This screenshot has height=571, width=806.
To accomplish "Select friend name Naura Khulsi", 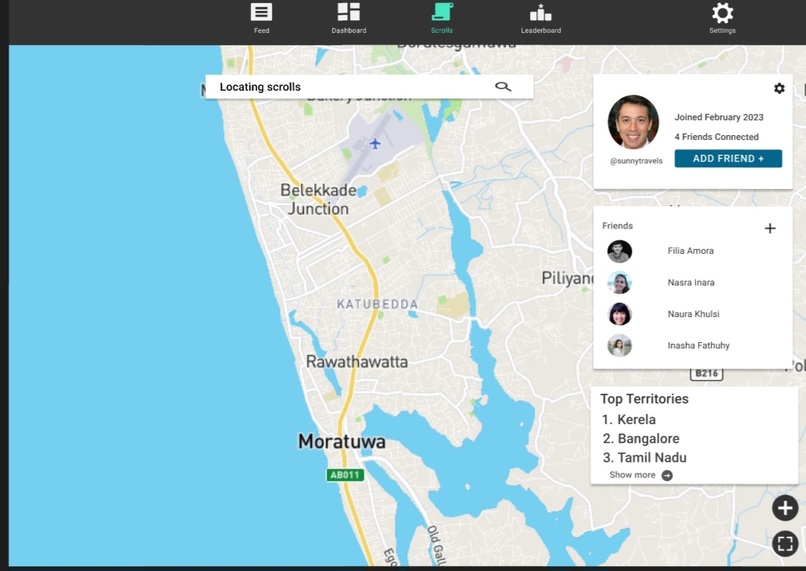I will [x=693, y=314].
